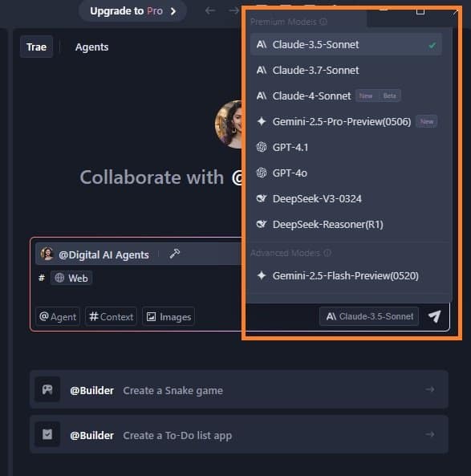The height and width of the screenshot is (476, 471).
Task: Pick Claude-4-Sonnet beta model
Action: [346, 96]
